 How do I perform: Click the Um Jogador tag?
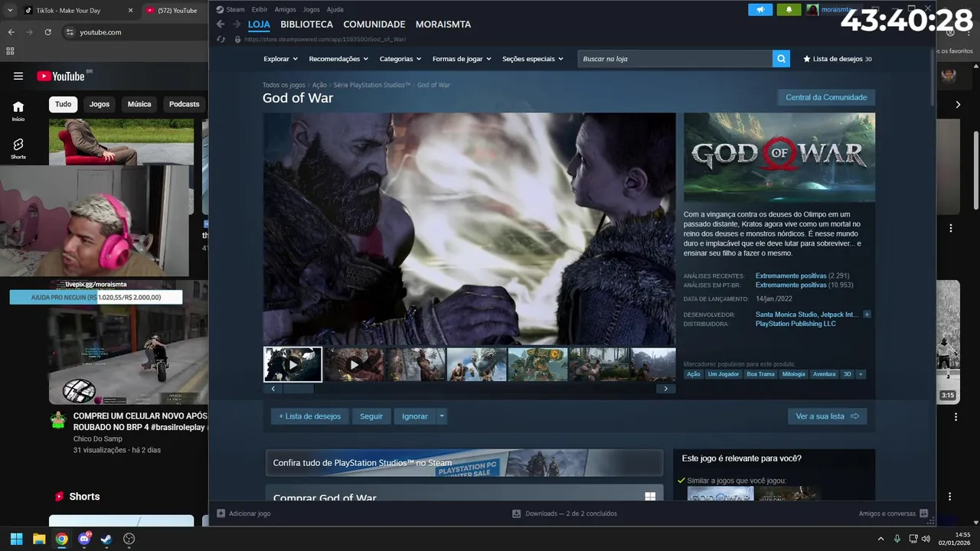pyautogui.click(x=723, y=374)
